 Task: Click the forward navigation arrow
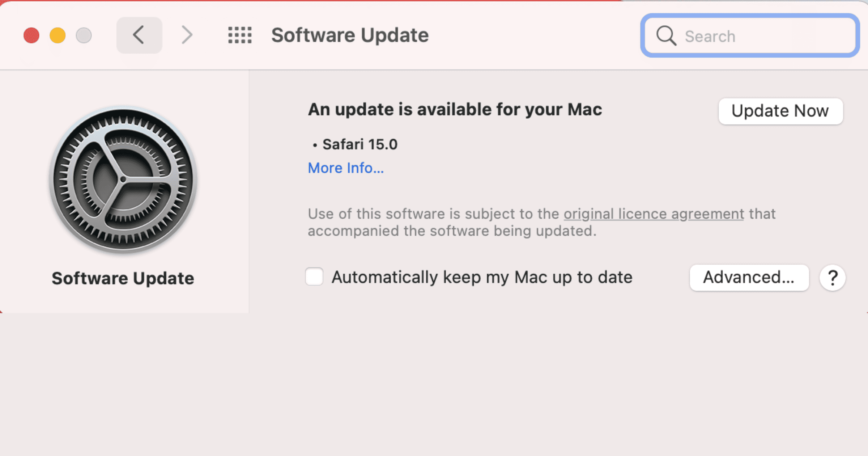pos(187,35)
